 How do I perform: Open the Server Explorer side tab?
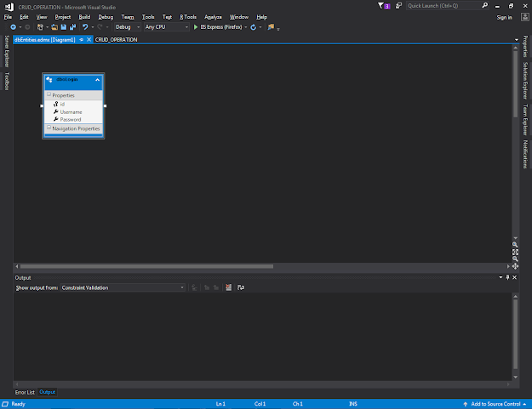point(7,51)
